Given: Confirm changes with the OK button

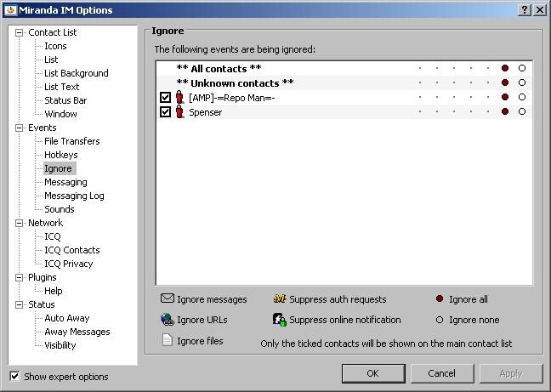Looking at the screenshot, I should (373, 373).
